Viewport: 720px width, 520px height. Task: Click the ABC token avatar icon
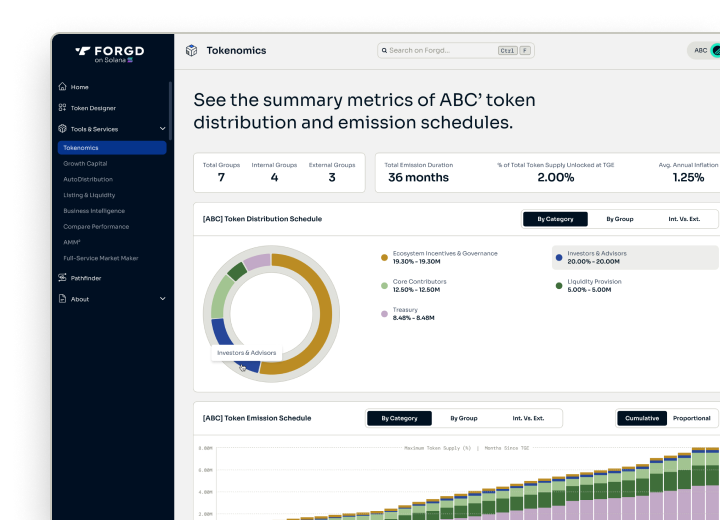(x=714, y=50)
